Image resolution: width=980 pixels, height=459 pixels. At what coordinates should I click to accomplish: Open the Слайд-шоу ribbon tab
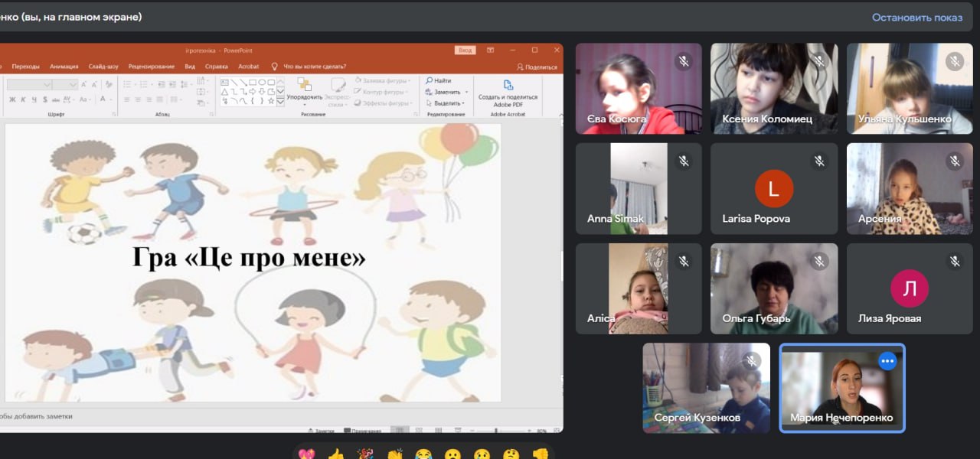click(103, 67)
